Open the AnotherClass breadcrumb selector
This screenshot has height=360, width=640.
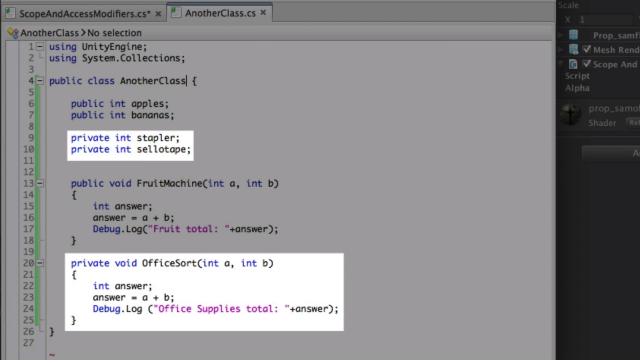click(x=49, y=33)
